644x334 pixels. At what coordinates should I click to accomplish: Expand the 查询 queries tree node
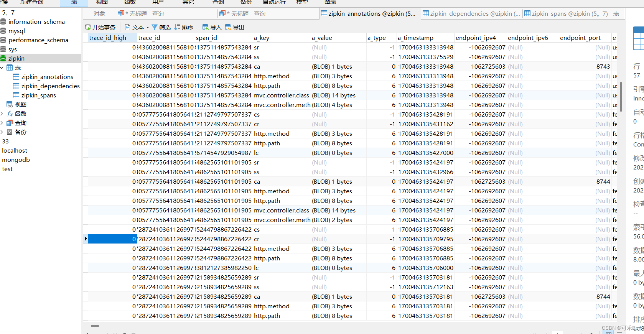[2, 123]
